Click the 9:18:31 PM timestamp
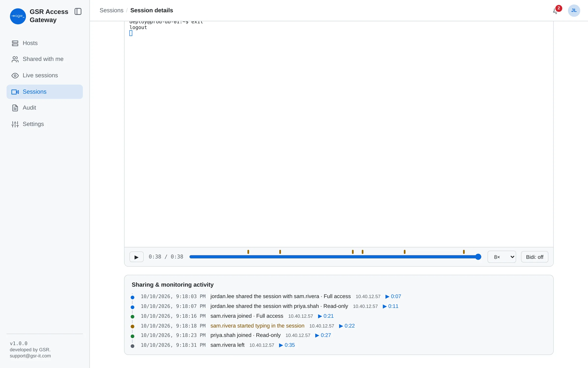 pyautogui.click(x=173, y=345)
